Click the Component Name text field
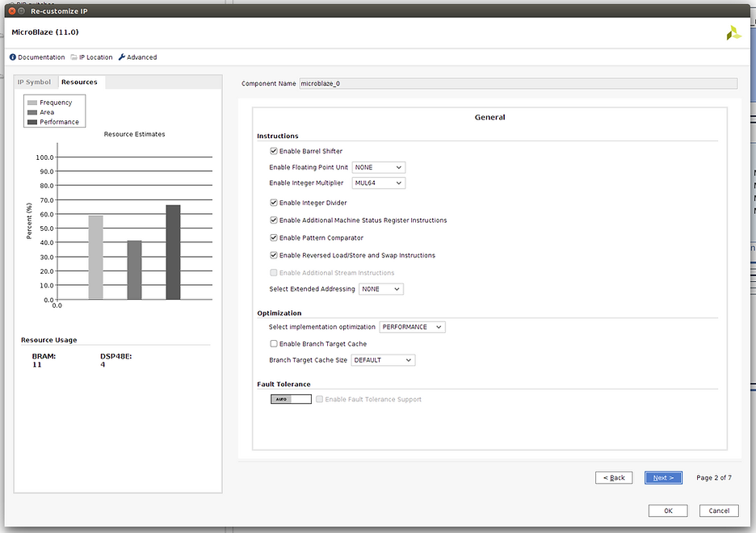 point(517,83)
